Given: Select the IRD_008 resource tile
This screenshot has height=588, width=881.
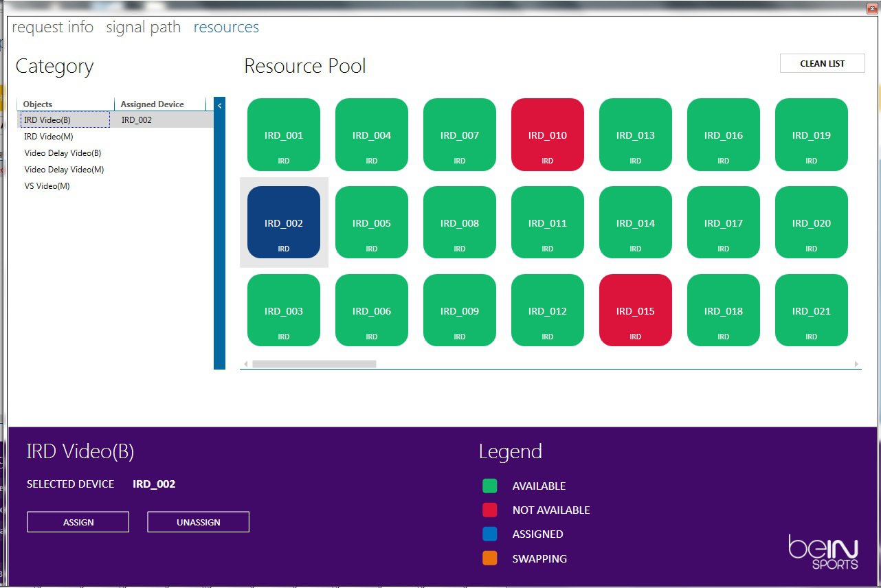Looking at the screenshot, I should click(x=460, y=223).
